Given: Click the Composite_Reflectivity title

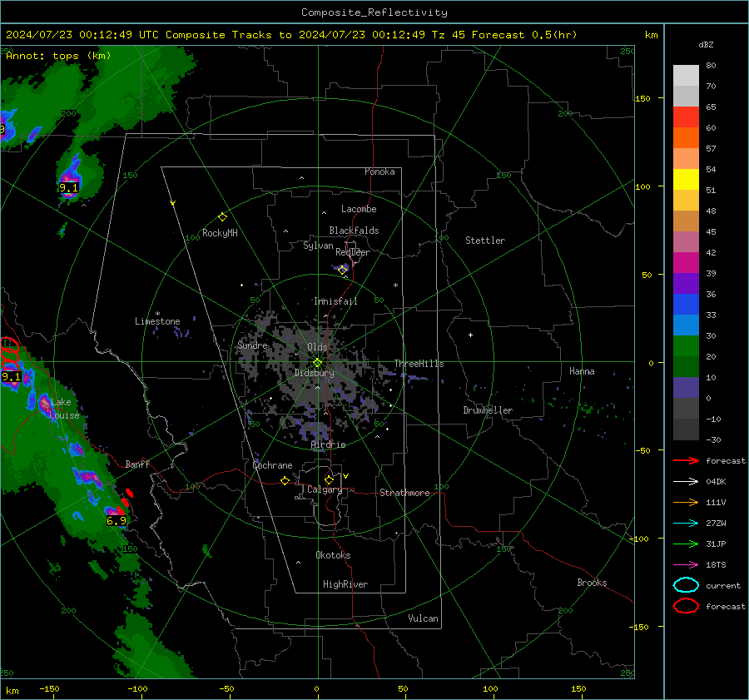Looking at the screenshot, I should point(374,12).
